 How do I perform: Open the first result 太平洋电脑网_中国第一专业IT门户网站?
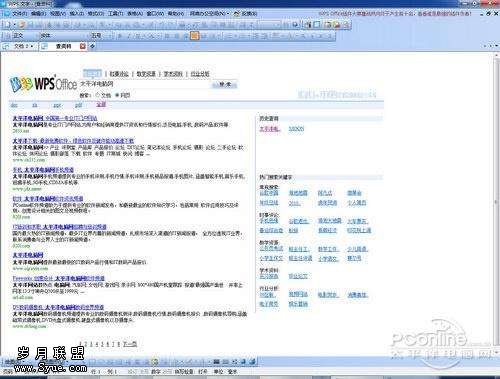click(x=55, y=118)
